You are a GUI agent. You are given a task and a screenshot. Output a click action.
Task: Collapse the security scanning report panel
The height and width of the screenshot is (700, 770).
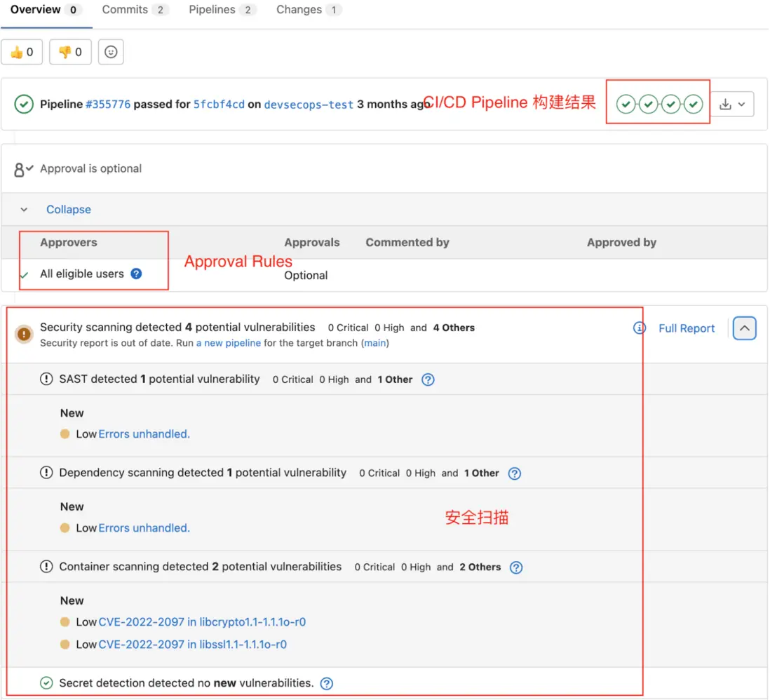point(745,328)
